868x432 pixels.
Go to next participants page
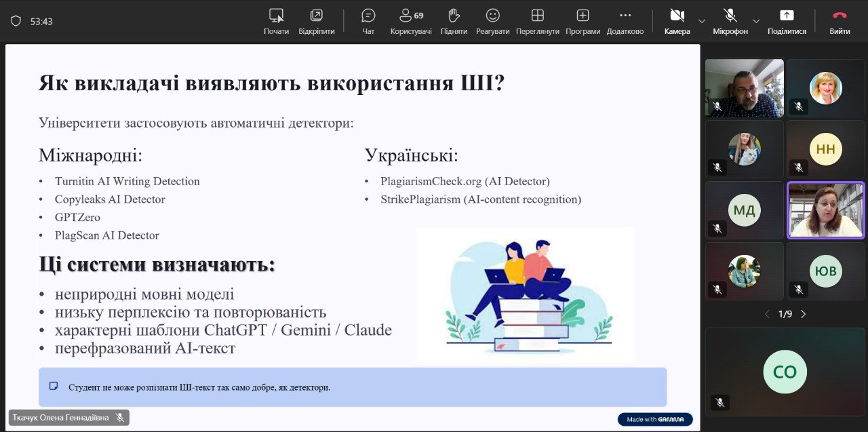pyautogui.click(x=804, y=314)
